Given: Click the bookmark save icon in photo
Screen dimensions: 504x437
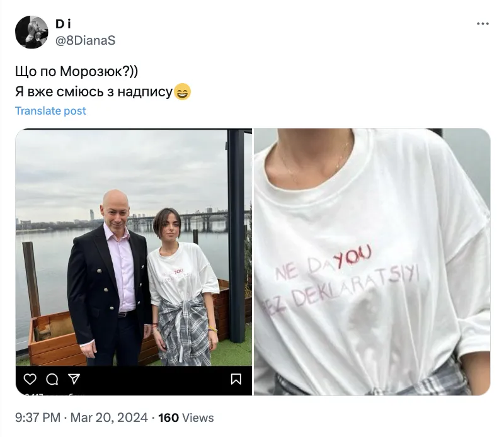Looking at the screenshot, I should tap(236, 378).
